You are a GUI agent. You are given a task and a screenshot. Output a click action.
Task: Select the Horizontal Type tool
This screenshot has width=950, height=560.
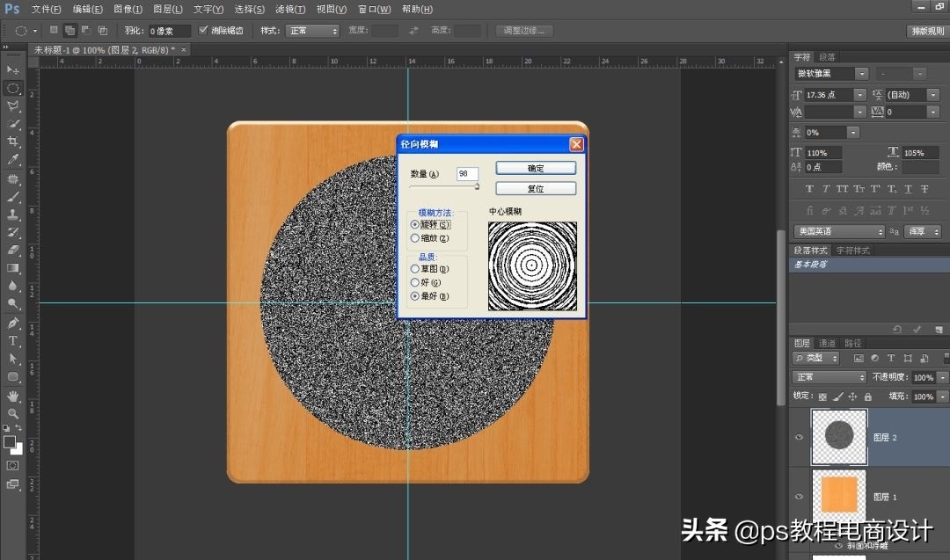tap(12, 338)
